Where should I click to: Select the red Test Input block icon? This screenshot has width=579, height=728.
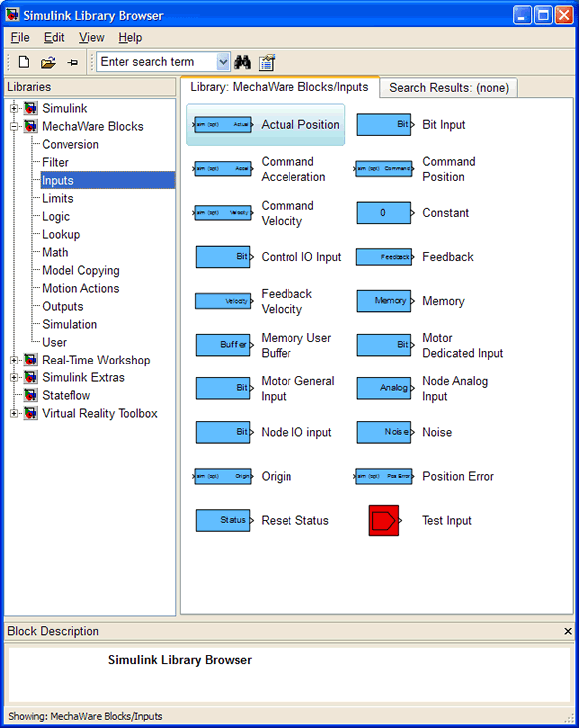tap(385, 521)
